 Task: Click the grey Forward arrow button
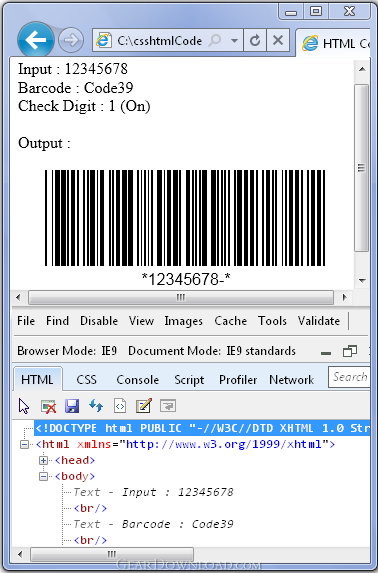pyautogui.click(x=71, y=40)
